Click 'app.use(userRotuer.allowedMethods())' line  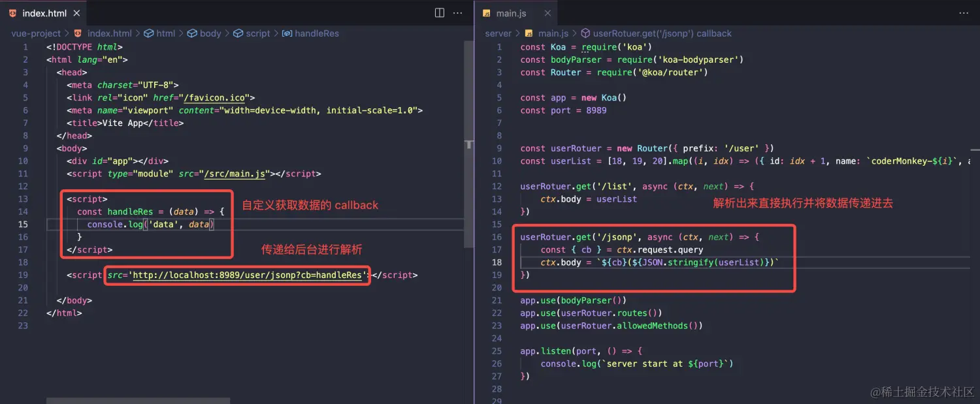pyautogui.click(x=612, y=326)
